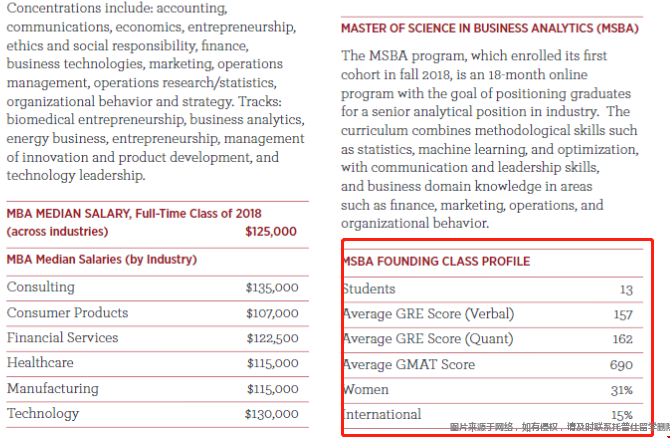670x438 pixels.
Task: Click the Master of Science in Business Analytics heading
Action: click(x=490, y=29)
